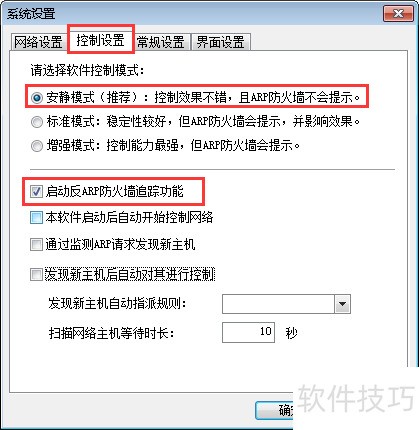
Task: Edit the 扫描网络主机等待时长 seconds field
Action: pyautogui.click(x=248, y=332)
